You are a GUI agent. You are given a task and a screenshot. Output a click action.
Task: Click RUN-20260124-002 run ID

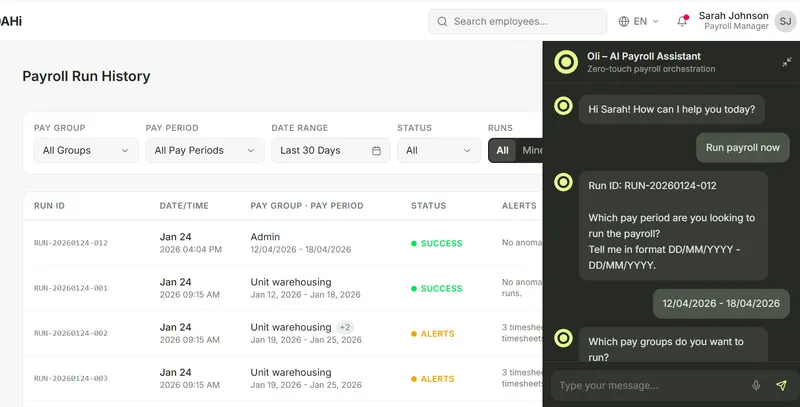click(71, 333)
